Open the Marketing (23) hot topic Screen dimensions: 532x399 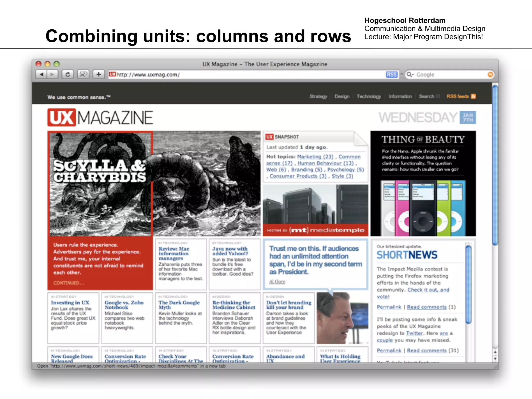coord(315,157)
